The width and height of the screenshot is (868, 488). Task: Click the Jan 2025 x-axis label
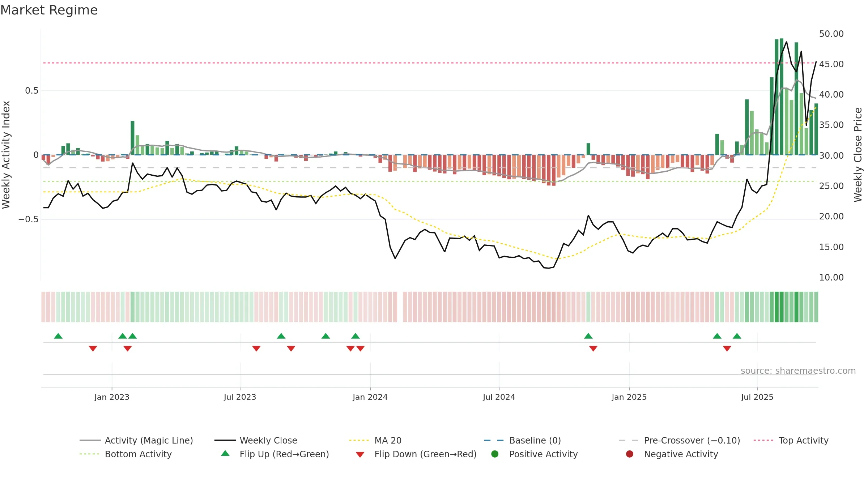[629, 397]
